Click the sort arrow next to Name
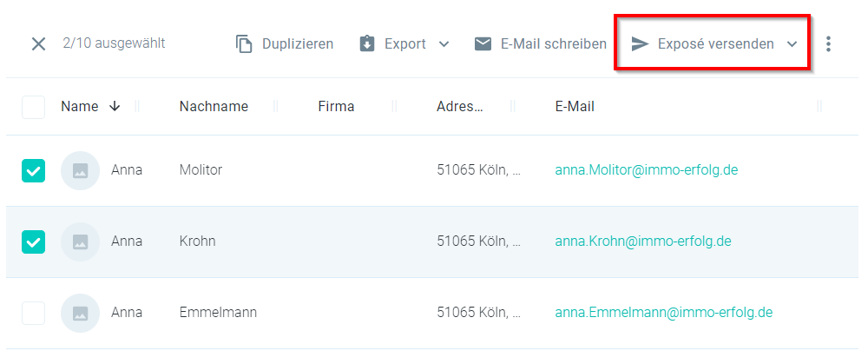Screen dimensions: 868x364 pyautogui.click(x=115, y=106)
